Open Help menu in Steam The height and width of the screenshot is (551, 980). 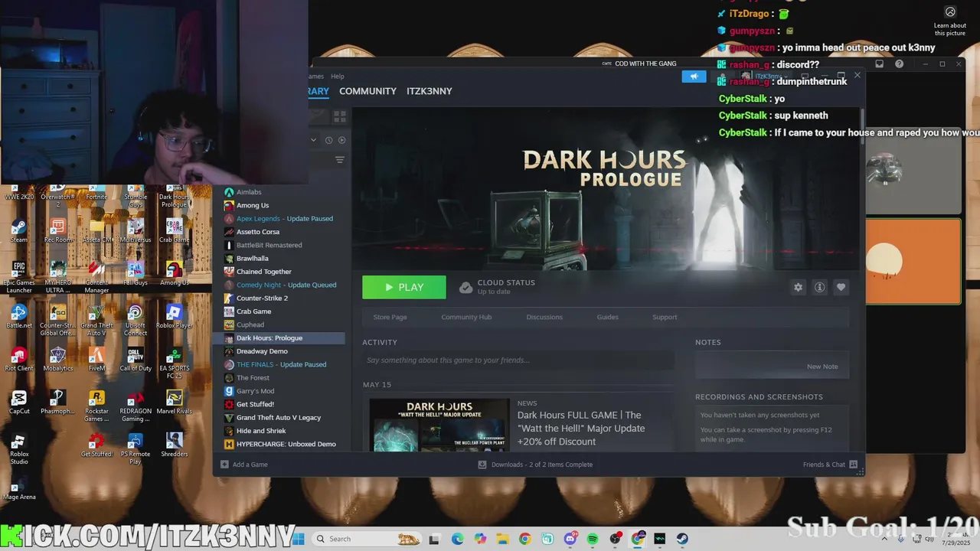click(x=337, y=77)
